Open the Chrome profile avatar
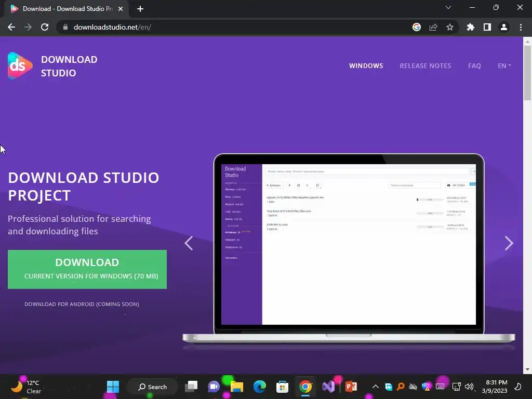Viewport: 532px width, 399px height. click(x=504, y=27)
